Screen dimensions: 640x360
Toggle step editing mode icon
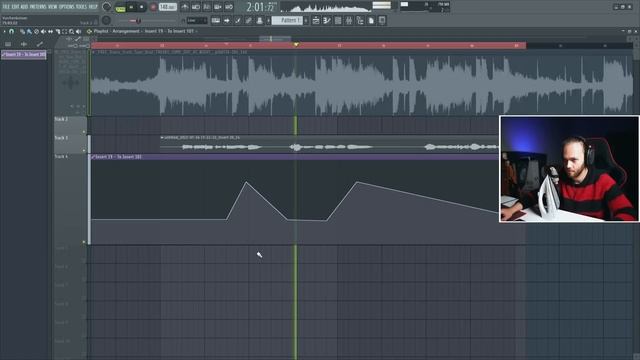[238, 20]
